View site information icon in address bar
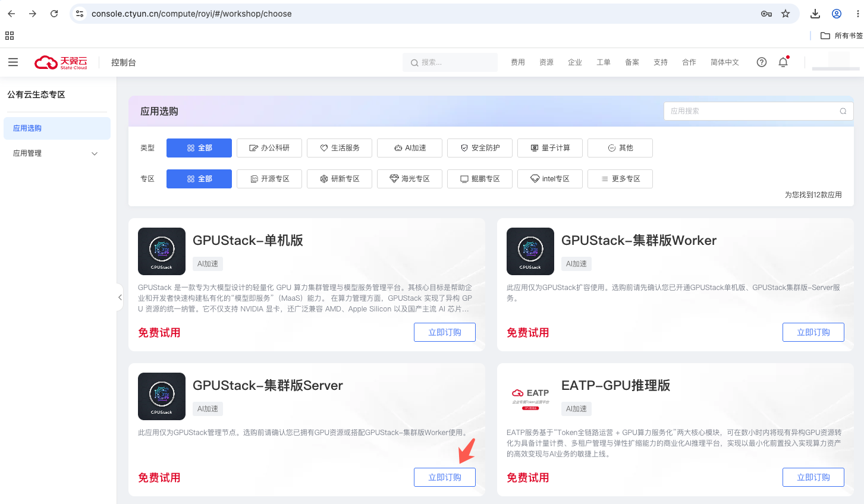The image size is (864, 504). pos(81,14)
